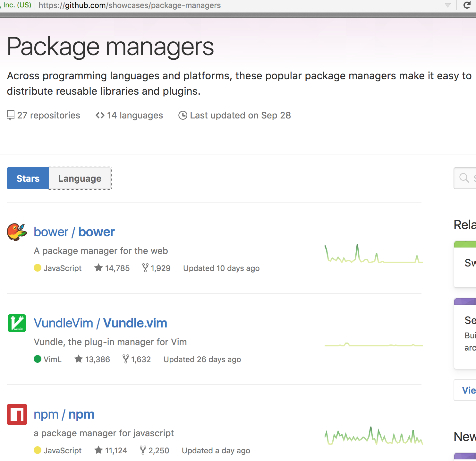
Task: Click the browser reload icon
Action: tap(467, 5)
